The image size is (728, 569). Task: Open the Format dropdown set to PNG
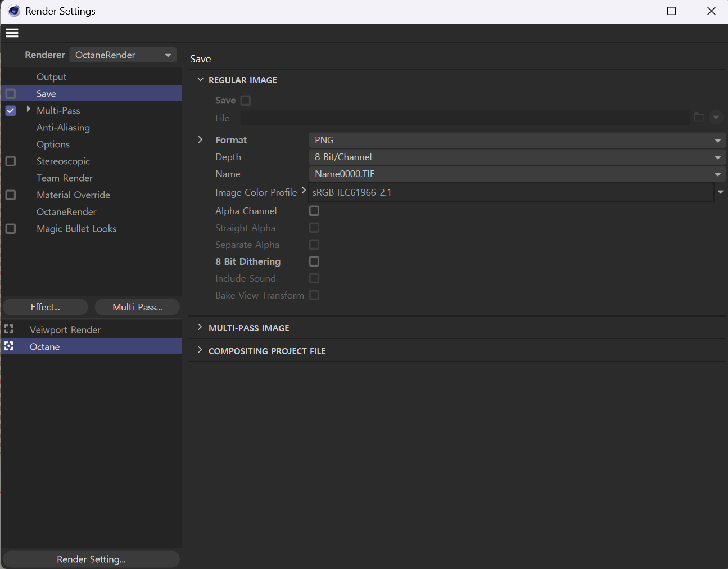517,140
